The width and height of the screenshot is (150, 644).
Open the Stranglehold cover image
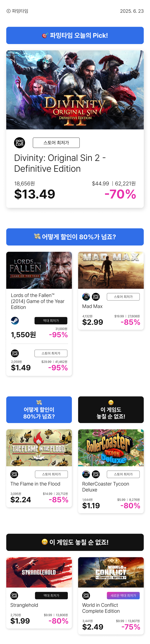point(39,572)
